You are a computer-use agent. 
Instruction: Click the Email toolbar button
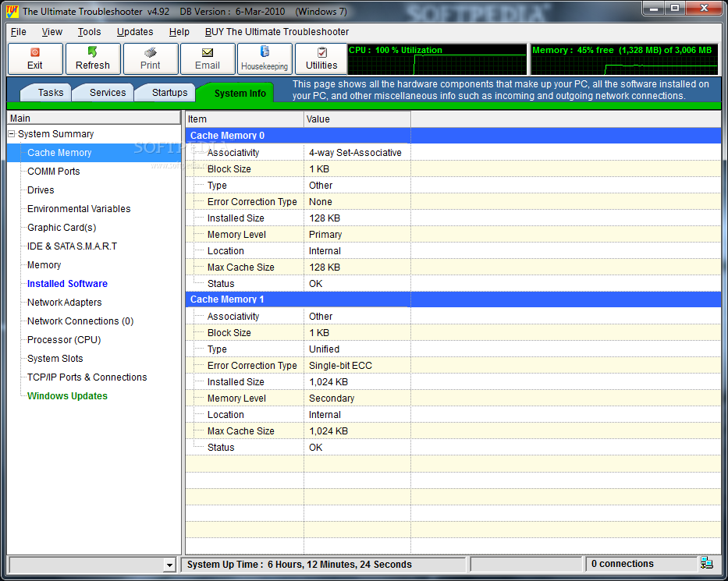click(x=208, y=59)
